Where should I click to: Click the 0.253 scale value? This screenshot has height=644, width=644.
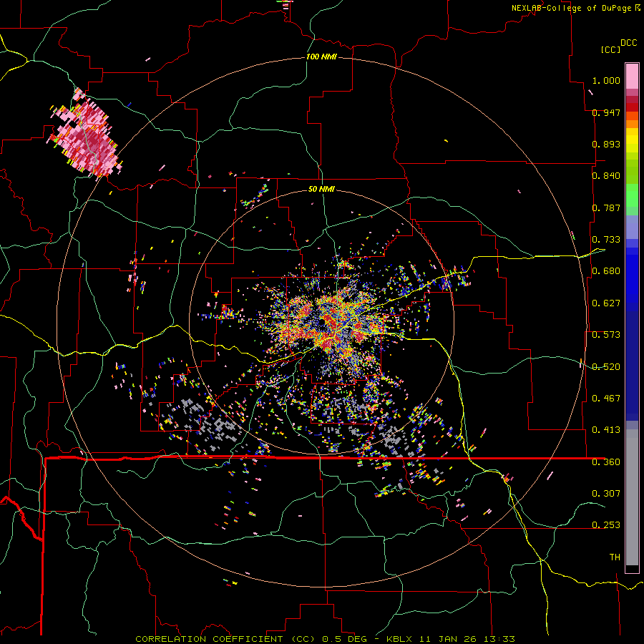(x=606, y=525)
